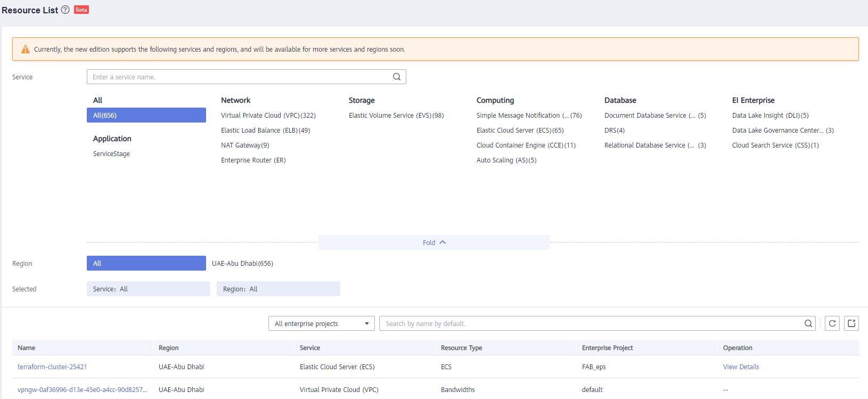Filter by Elastic Cloud Server (ECS)(65)
The width and height of the screenshot is (868, 399).
(520, 130)
